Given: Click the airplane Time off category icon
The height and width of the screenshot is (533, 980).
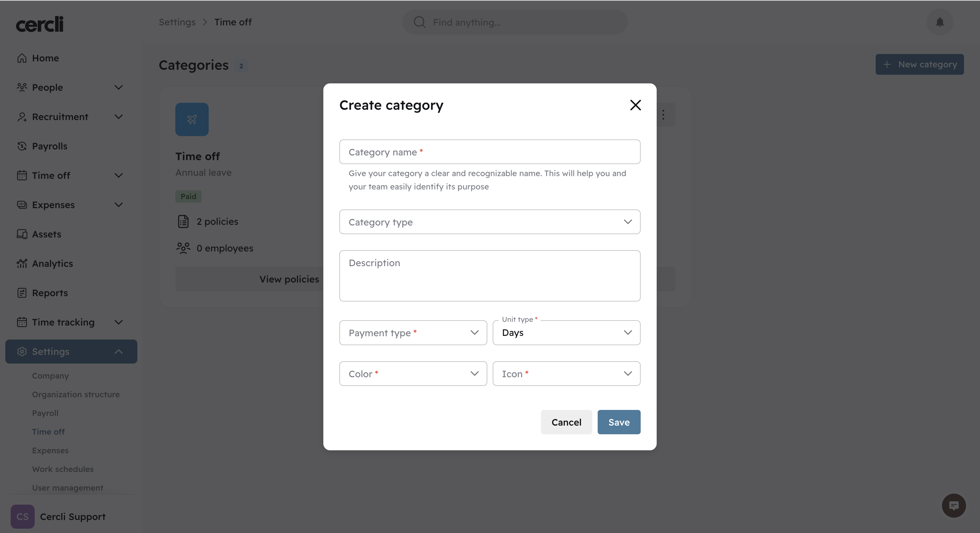Looking at the screenshot, I should point(192,119).
